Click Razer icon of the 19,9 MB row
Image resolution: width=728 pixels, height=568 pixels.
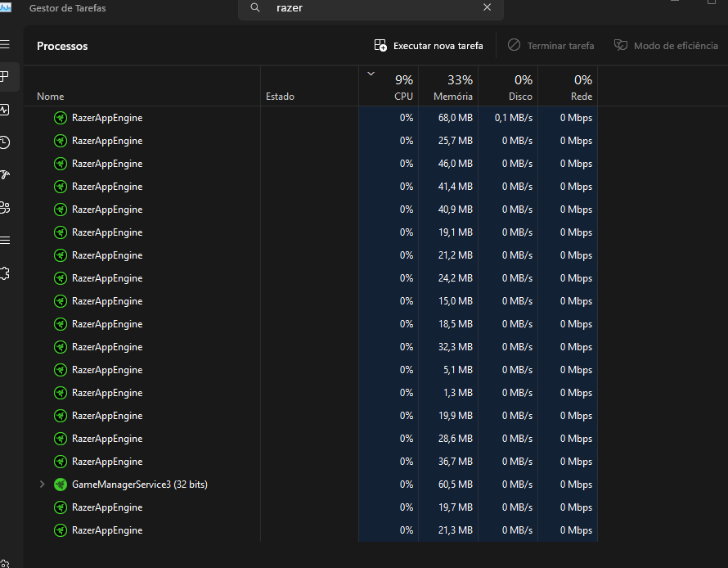tap(61, 416)
